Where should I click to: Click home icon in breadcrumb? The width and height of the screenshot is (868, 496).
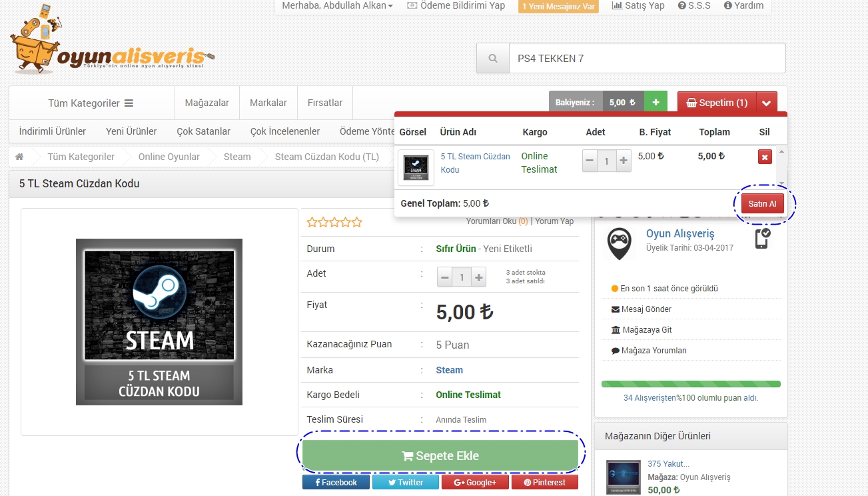tap(19, 157)
